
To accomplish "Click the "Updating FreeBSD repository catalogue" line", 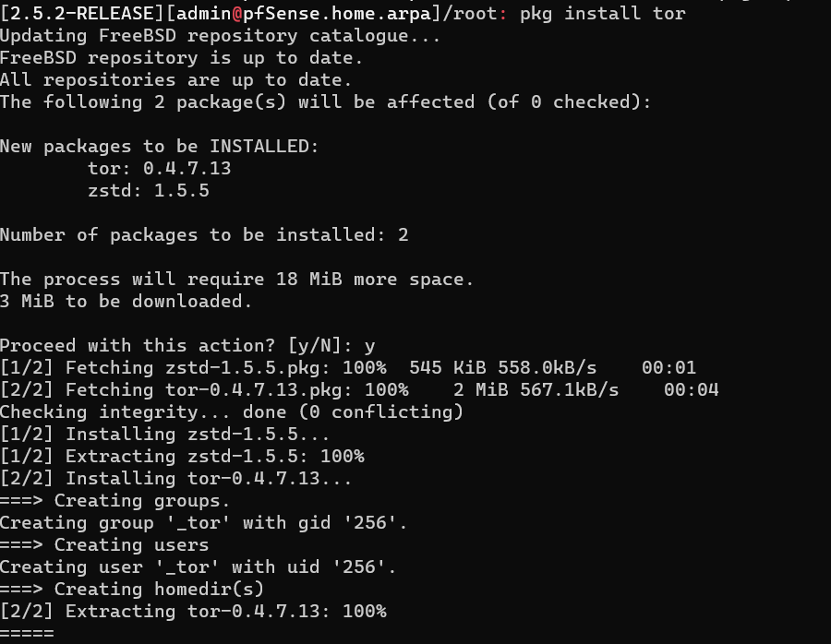I will coord(220,36).
